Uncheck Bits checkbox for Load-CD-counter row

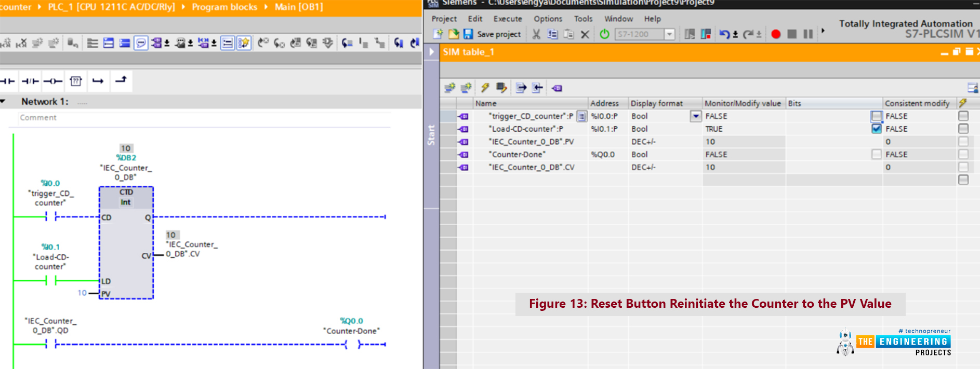click(x=877, y=129)
